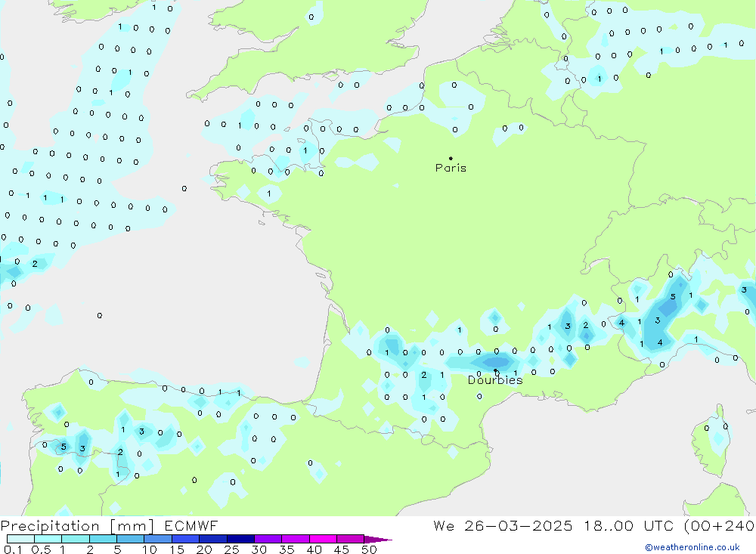Pick the 0.5–1 mm legend color swatch

[x=48, y=539]
